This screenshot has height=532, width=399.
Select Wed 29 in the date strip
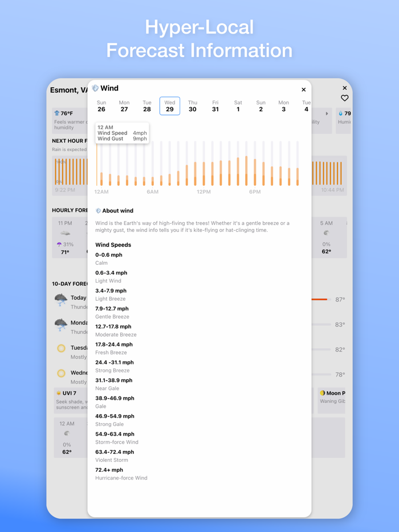(170, 106)
